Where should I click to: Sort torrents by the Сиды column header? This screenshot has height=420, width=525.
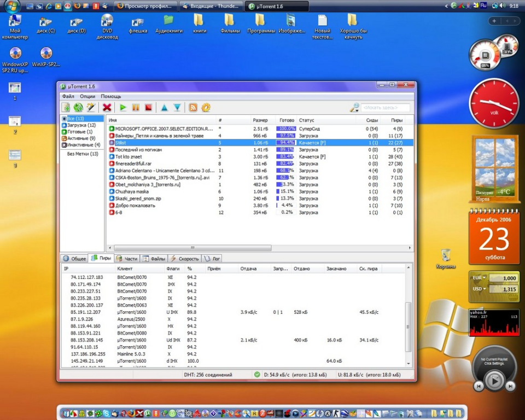pos(367,120)
